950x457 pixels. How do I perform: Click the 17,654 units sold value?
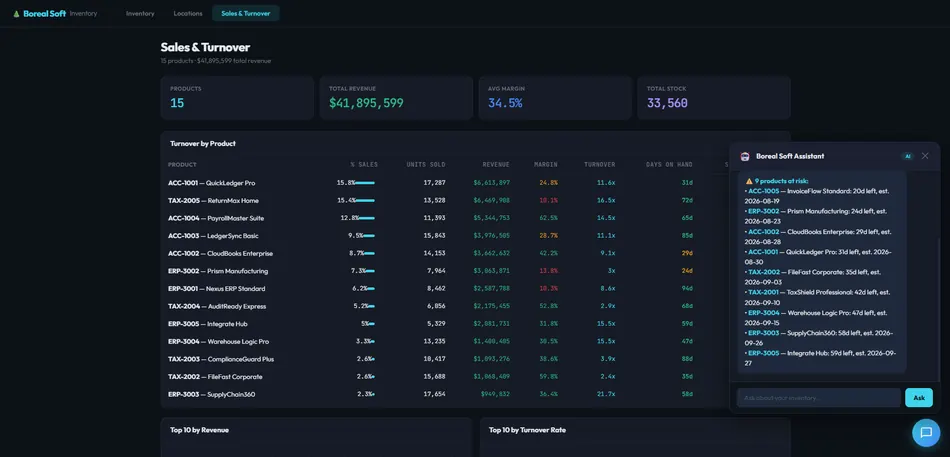tap(435, 394)
